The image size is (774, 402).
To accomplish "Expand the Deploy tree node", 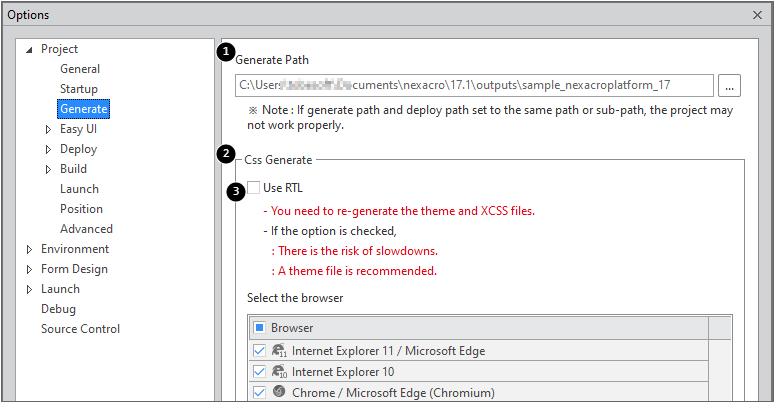I will click(x=48, y=149).
